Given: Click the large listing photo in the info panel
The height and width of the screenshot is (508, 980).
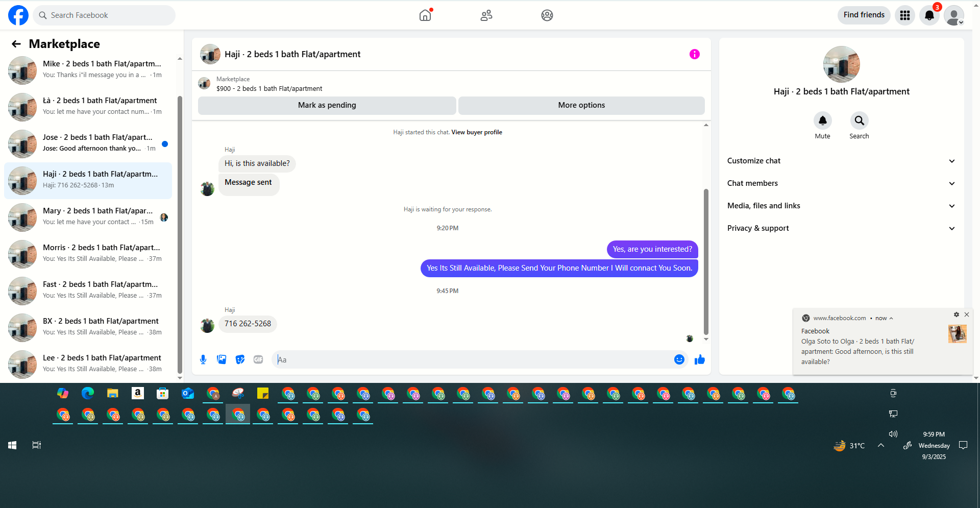Looking at the screenshot, I should [x=842, y=64].
